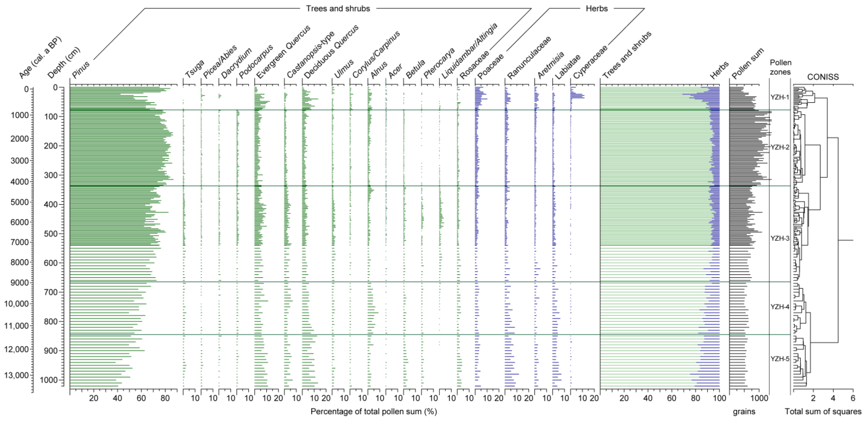This screenshot has height=421, width=868.
Task: Select the YZH-1 pollen zone label
Action: (779, 97)
